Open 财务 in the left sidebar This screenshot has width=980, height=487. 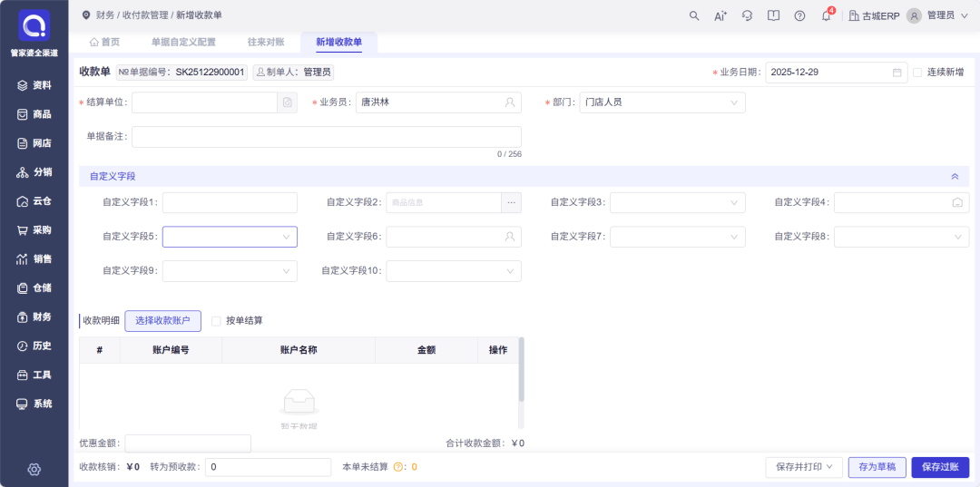point(34,317)
